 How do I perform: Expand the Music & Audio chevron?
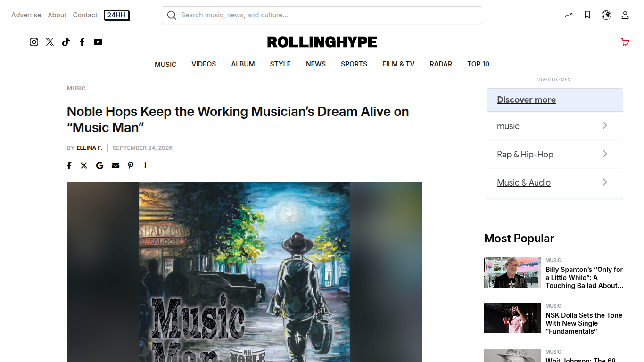tap(605, 182)
